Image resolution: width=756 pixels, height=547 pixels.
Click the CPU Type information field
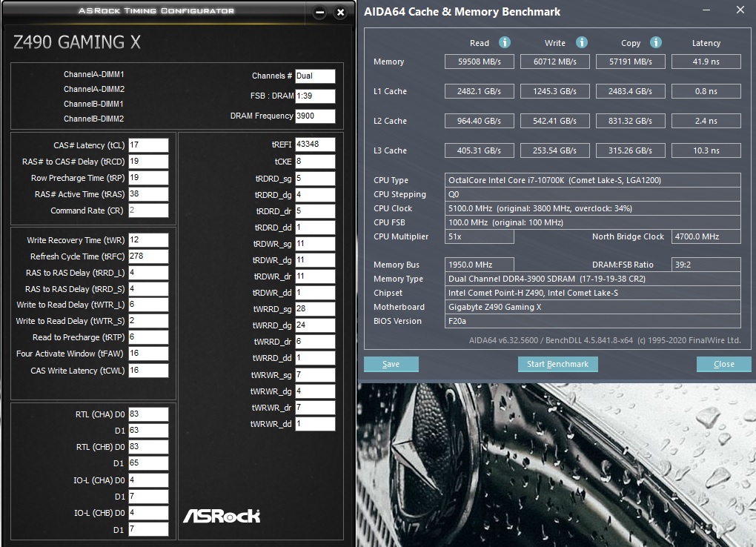[x=593, y=180]
